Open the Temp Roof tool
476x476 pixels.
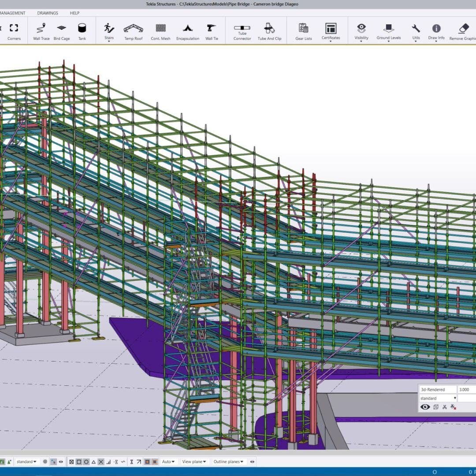coord(133,31)
